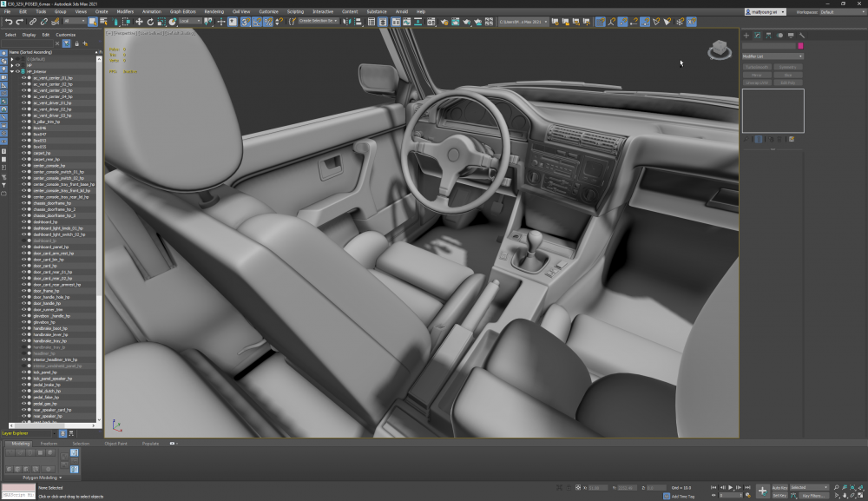868x501 pixels.
Task: Open the Create command panel tab
Action: tap(746, 35)
